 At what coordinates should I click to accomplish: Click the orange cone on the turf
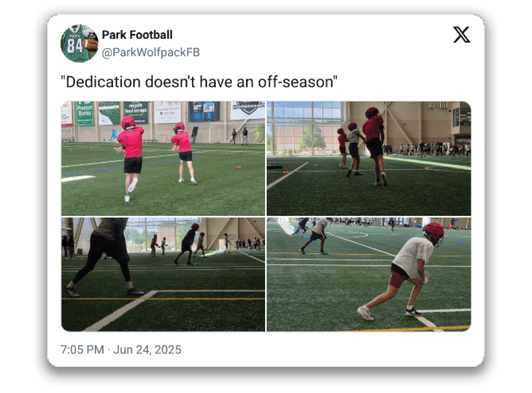coord(239,166)
